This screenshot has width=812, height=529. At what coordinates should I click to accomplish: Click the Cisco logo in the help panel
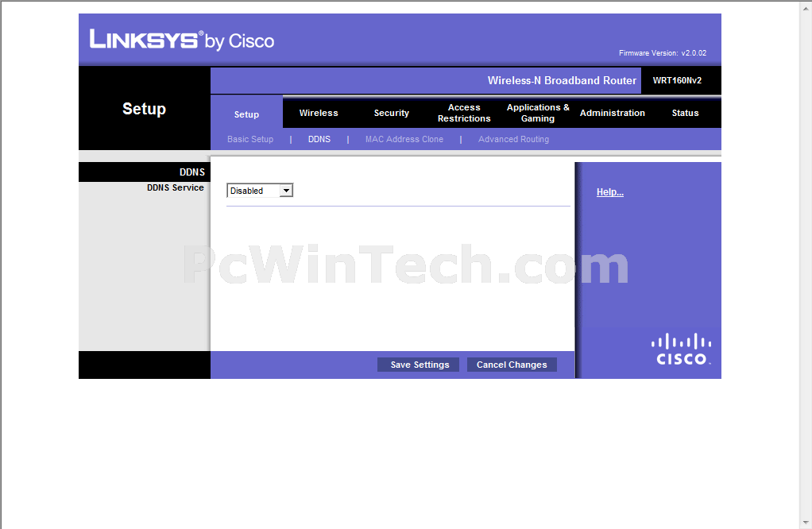pos(681,349)
